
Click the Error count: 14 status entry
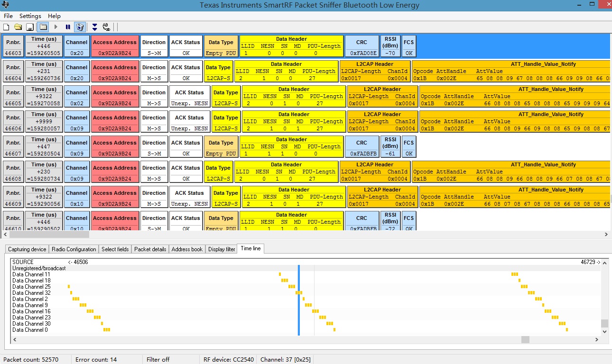point(96,360)
